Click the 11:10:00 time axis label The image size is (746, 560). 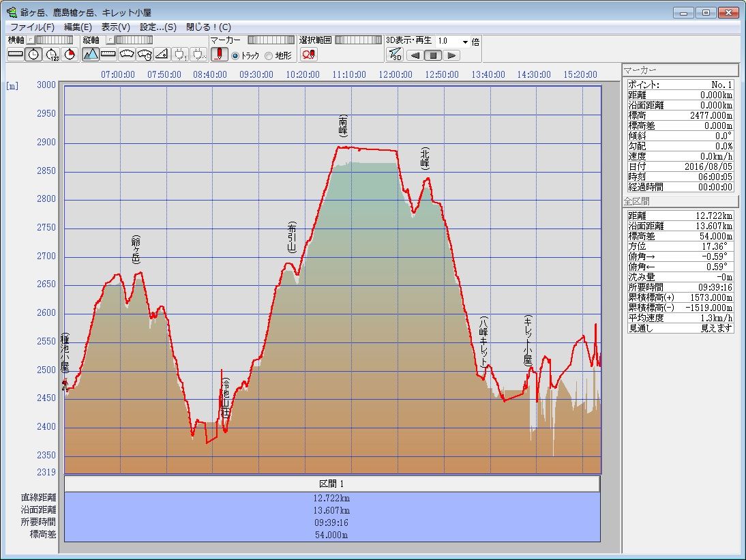point(348,75)
